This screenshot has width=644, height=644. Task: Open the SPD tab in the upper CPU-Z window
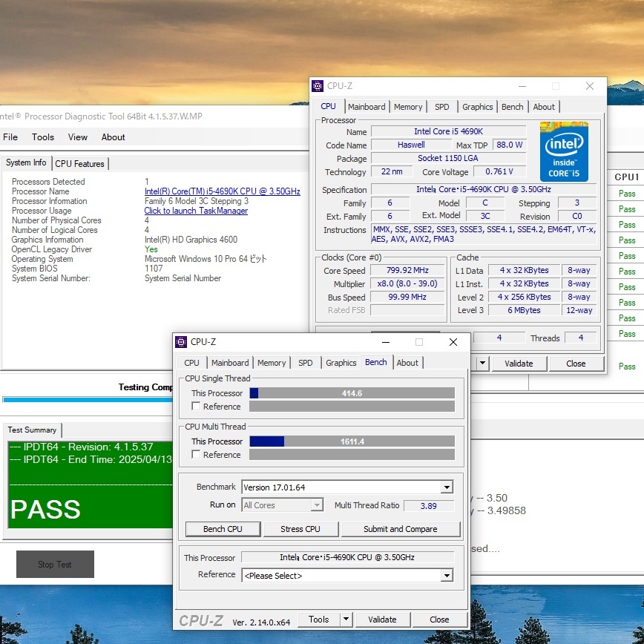441,107
